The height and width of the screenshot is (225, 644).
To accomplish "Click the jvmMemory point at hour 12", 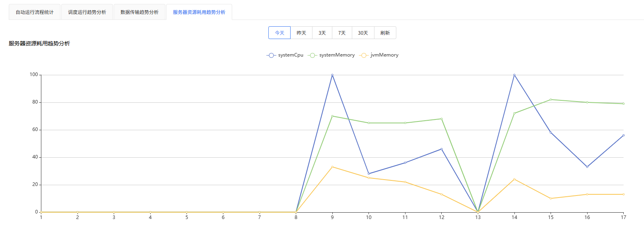I will pos(441,194).
